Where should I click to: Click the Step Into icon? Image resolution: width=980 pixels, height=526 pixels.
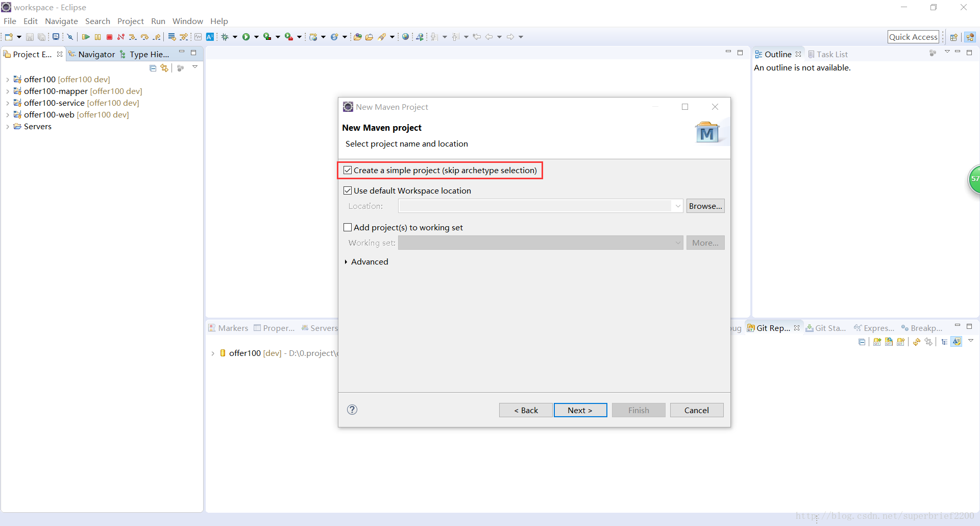(133, 37)
